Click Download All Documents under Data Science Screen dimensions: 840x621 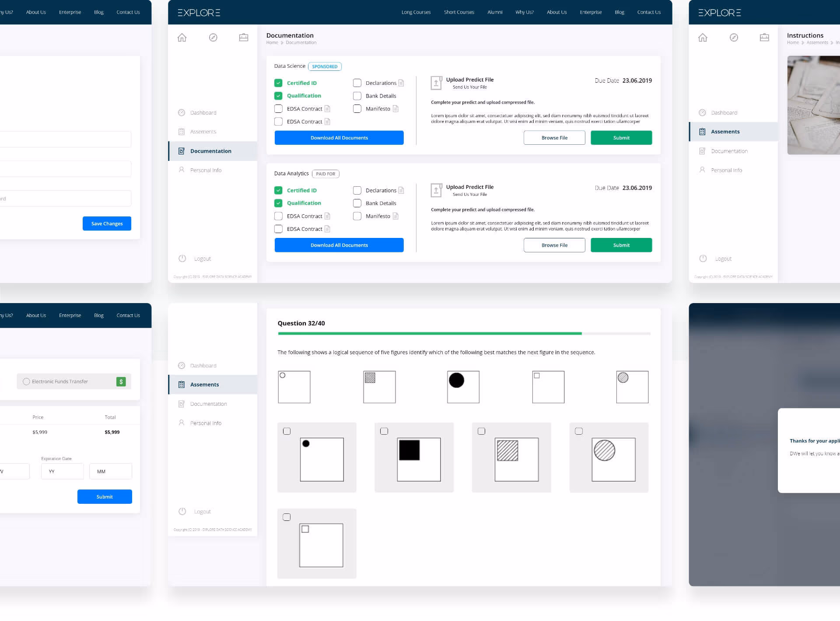[x=339, y=138]
